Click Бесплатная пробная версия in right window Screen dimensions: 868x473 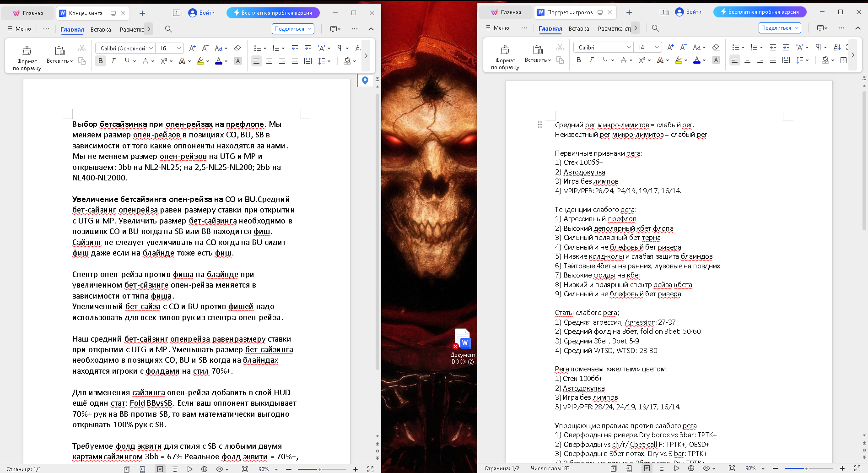tap(760, 12)
